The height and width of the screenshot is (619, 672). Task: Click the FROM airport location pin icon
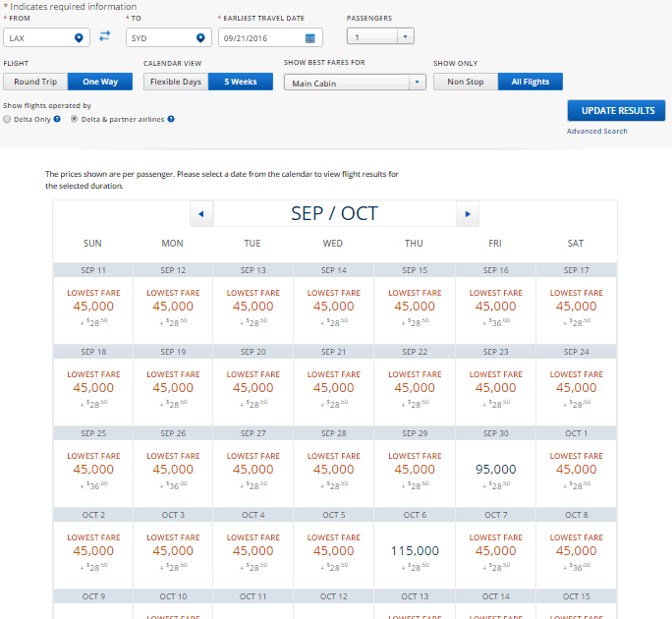coord(79,37)
